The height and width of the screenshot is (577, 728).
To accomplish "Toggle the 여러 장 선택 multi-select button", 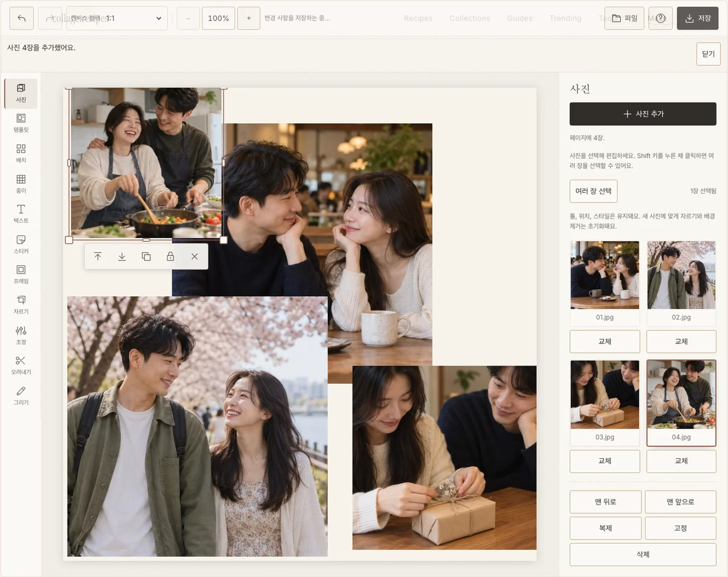I will pyautogui.click(x=593, y=191).
